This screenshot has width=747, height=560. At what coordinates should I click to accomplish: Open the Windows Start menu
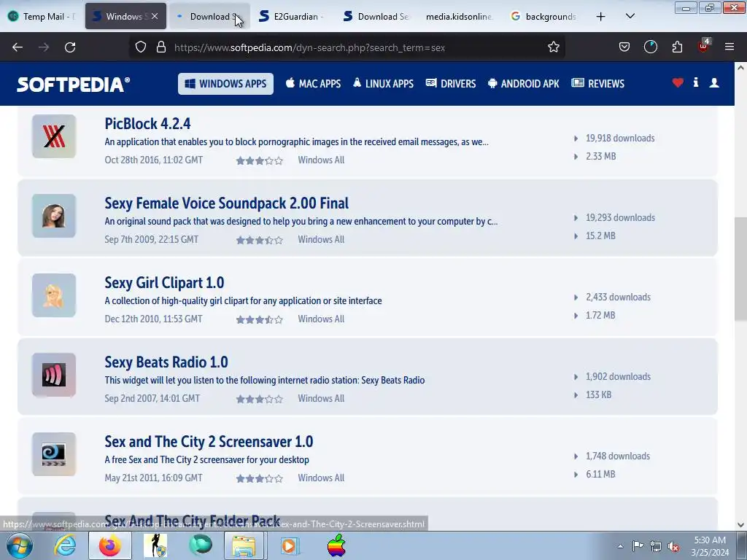[x=19, y=545]
